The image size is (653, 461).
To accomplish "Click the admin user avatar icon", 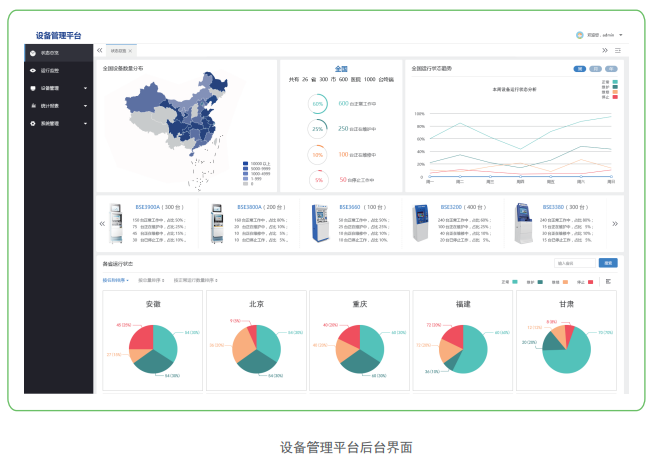I will pos(579,35).
